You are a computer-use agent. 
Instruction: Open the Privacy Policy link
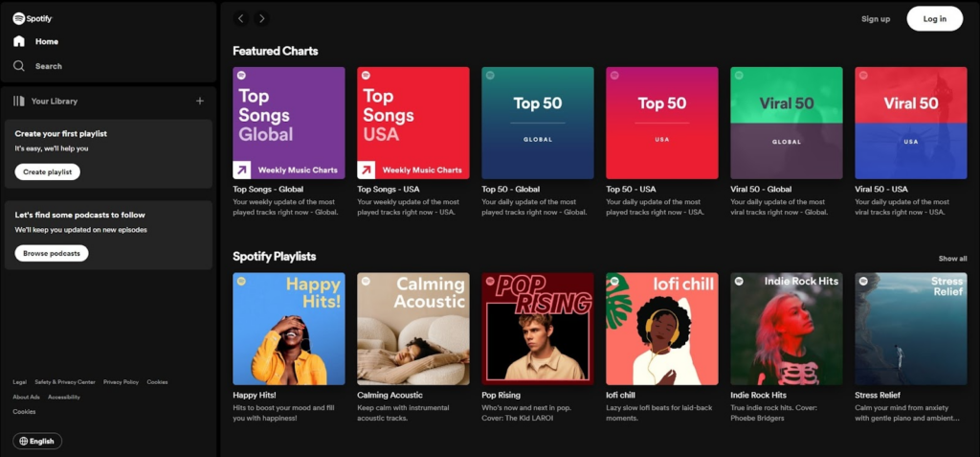pos(122,382)
